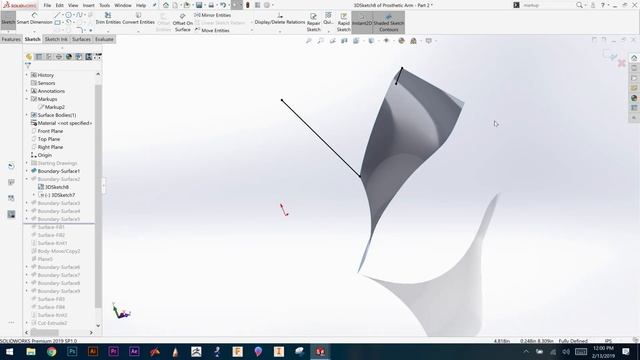
Task: Open the Apply Scene icon
Action: click(x=413, y=40)
